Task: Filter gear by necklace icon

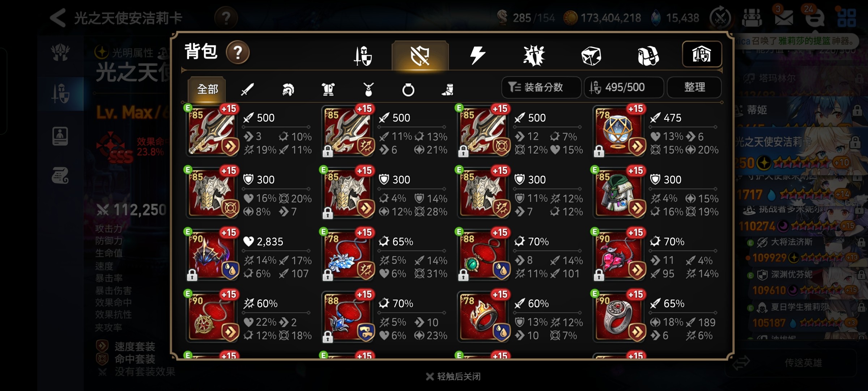Action: tap(368, 89)
